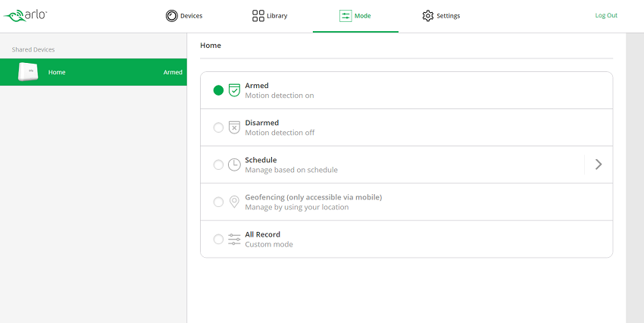Select the Home base station device
The width and height of the screenshot is (644, 323).
(93, 72)
